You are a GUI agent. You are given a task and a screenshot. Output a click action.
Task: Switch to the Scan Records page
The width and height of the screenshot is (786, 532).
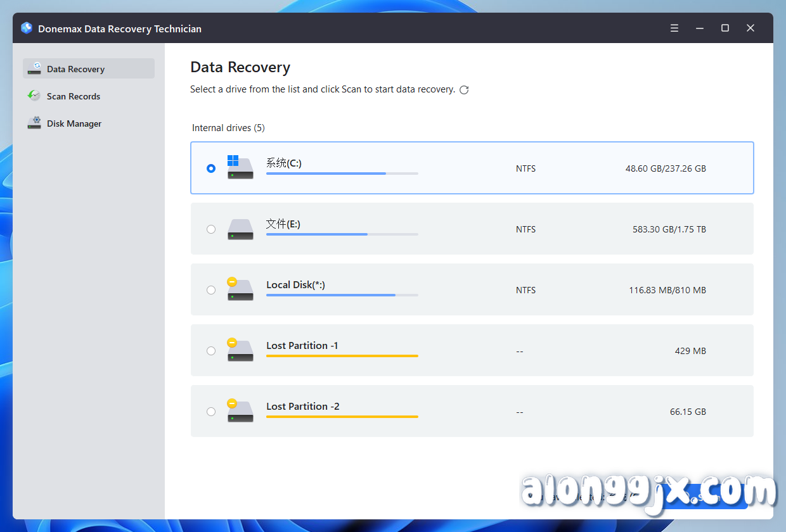point(74,96)
